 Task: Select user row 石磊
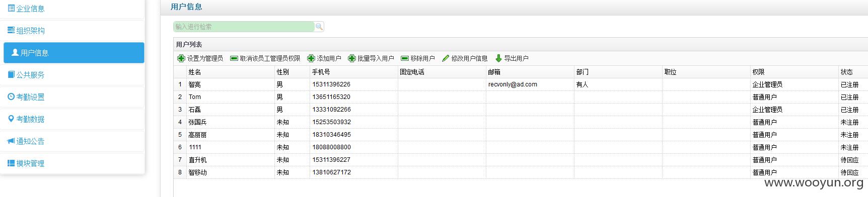[x=521, y=110]
